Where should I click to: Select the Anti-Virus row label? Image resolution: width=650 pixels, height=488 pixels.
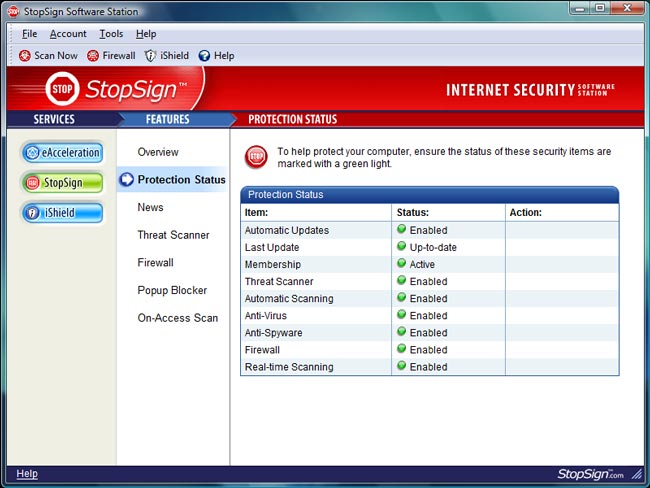(266, 316)
